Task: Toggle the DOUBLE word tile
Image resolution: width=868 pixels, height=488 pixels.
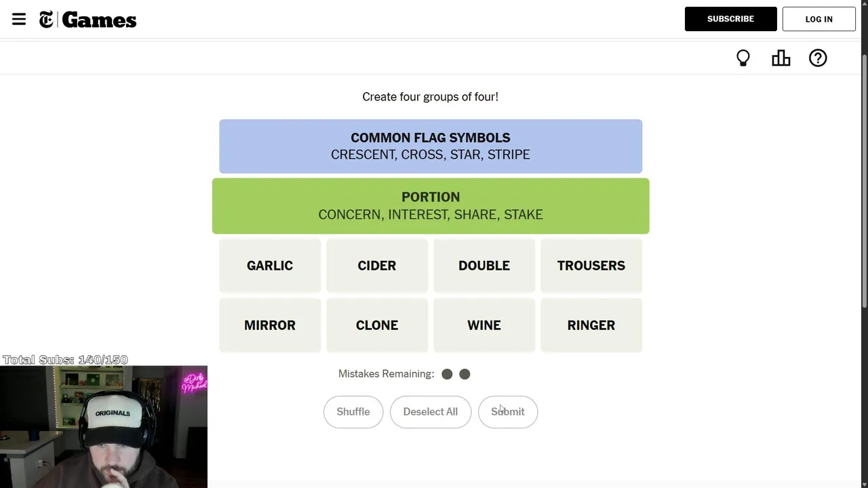Action: click(484, 266)
